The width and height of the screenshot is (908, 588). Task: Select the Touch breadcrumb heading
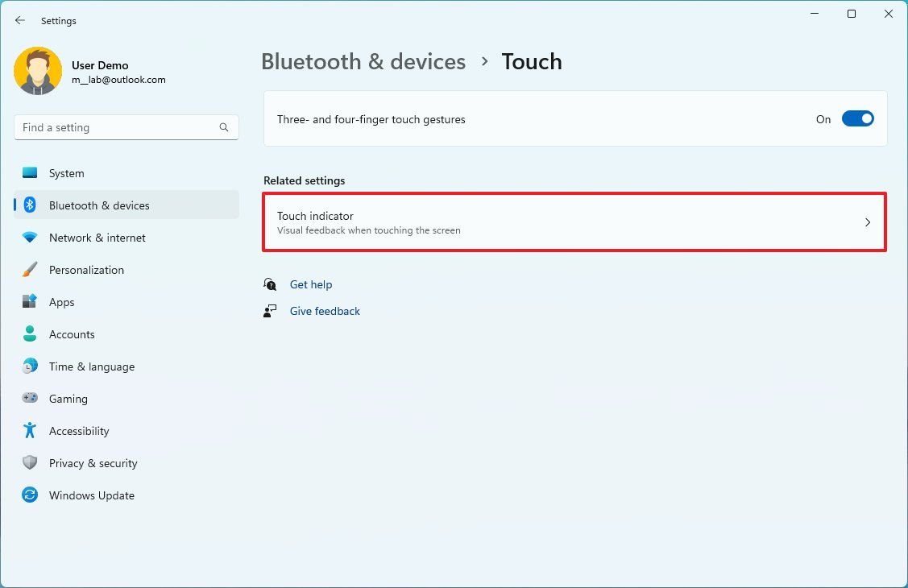[x=532, y=61]
